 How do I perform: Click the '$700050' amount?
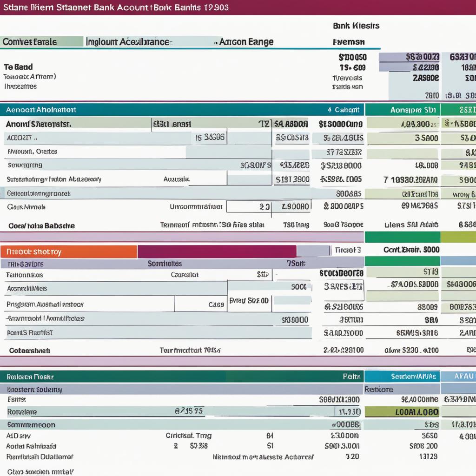click(x=352, y=57)
